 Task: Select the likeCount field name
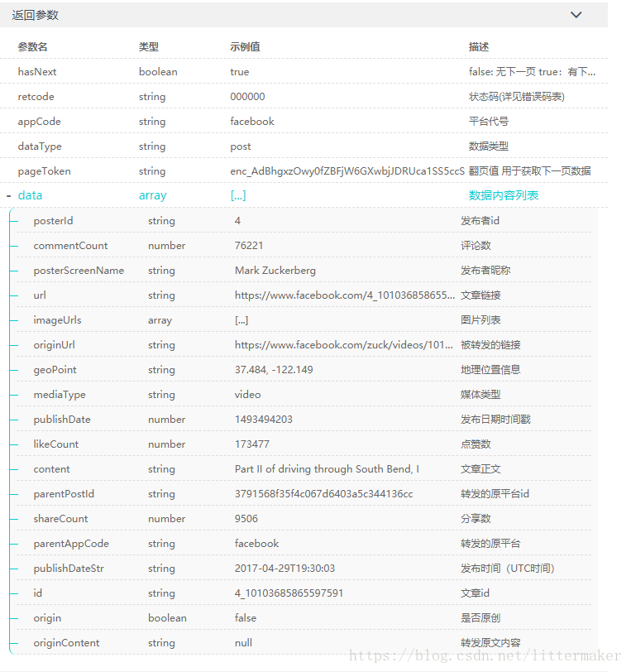pos(56,444)
